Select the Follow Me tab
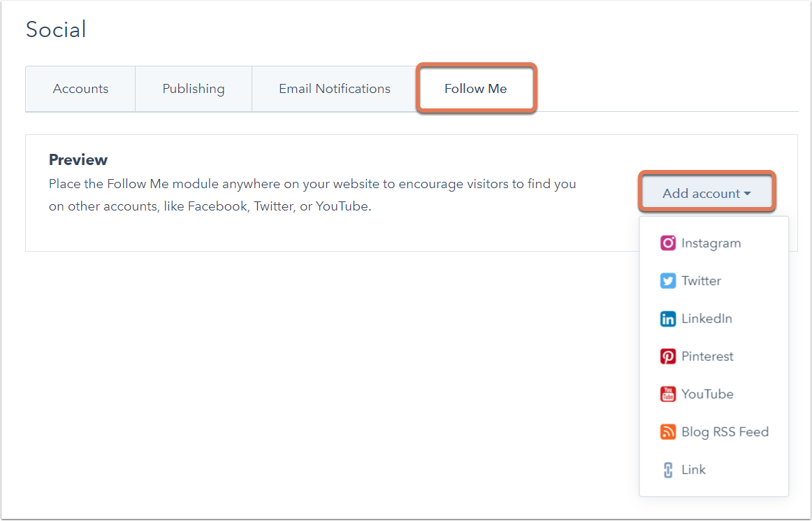 click(475, 88)
